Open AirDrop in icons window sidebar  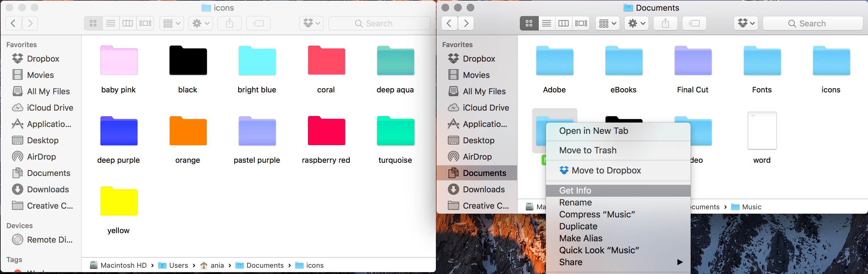click(34, 157)
